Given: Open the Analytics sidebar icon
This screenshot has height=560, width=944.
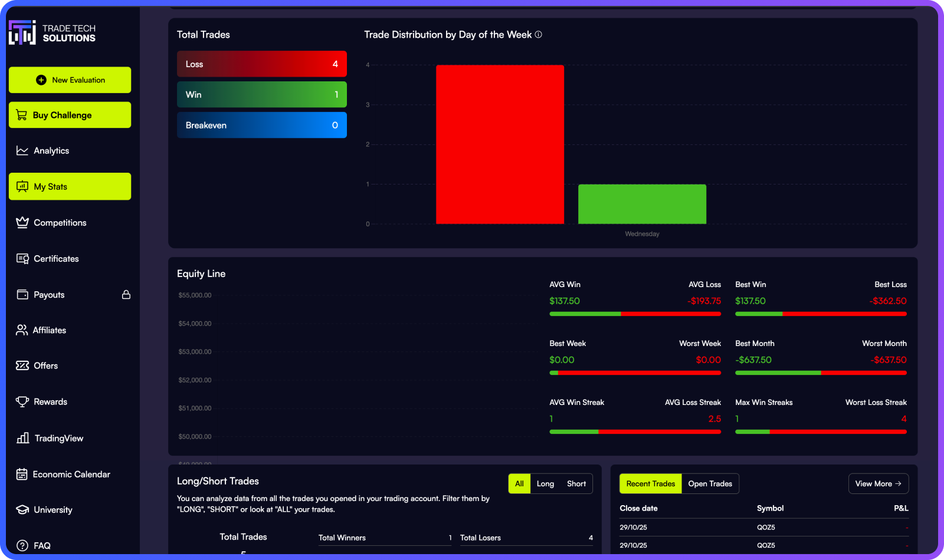Looking at the screenshot, I should tap(22, 150).
